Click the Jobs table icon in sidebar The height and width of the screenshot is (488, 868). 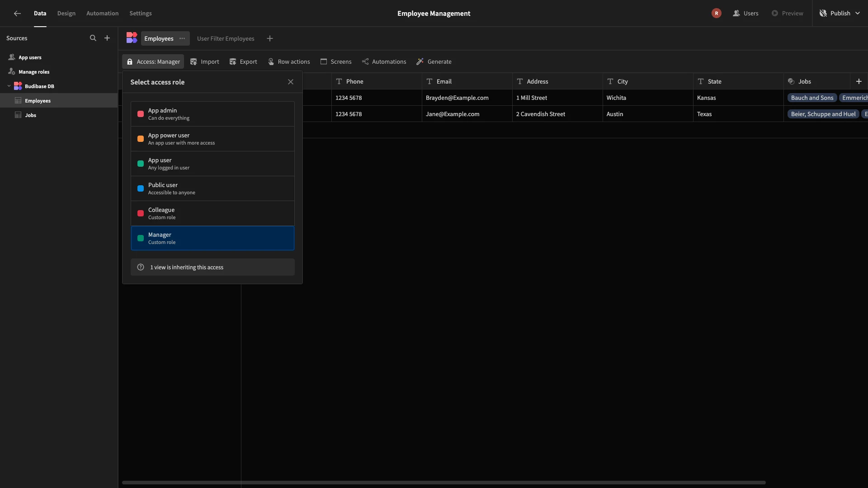[x=18, y=115]
